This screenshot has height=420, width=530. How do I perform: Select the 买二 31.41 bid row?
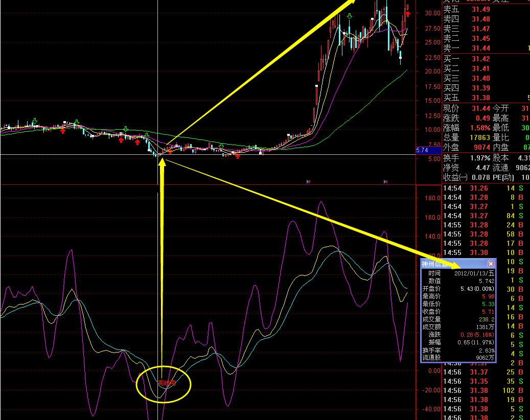[x=486, y=69]
